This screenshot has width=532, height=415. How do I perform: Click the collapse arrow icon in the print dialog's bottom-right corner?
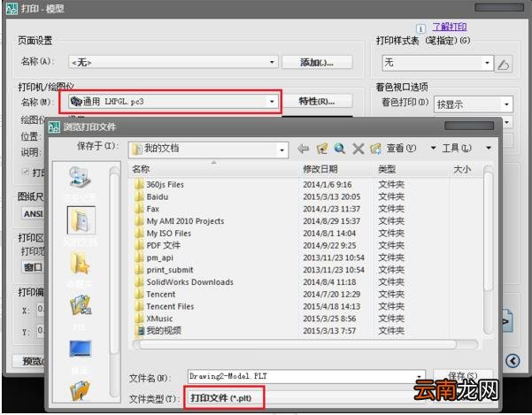[513, 361]
